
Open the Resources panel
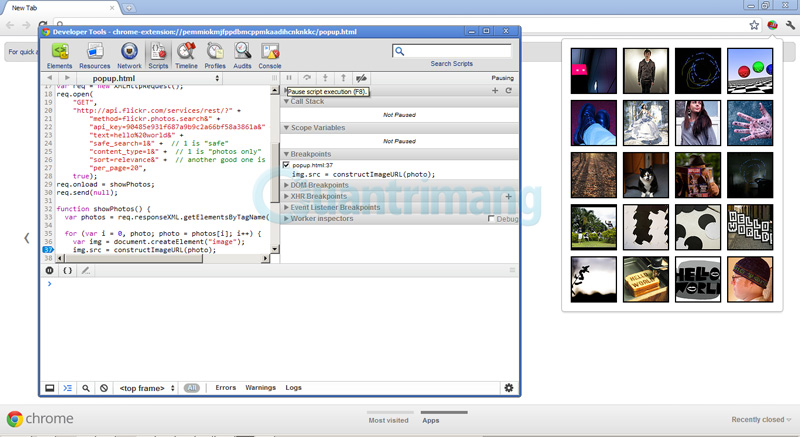pyautogui.click(x=94, y=56)
